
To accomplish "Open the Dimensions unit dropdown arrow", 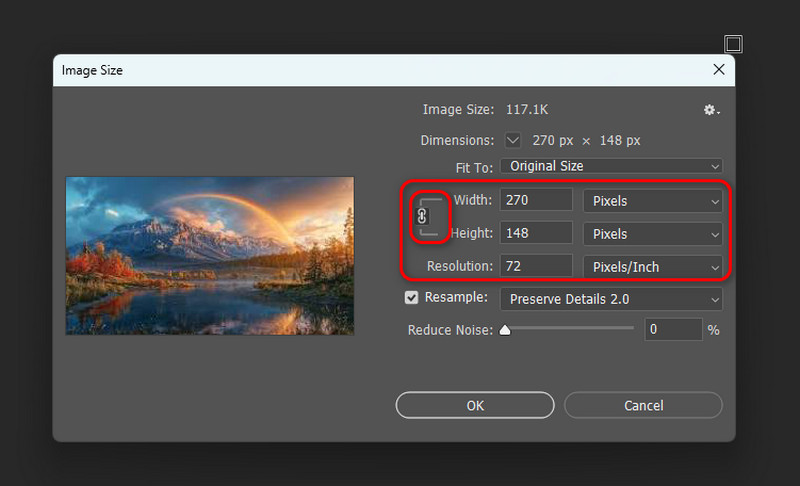I will point(513,141).
